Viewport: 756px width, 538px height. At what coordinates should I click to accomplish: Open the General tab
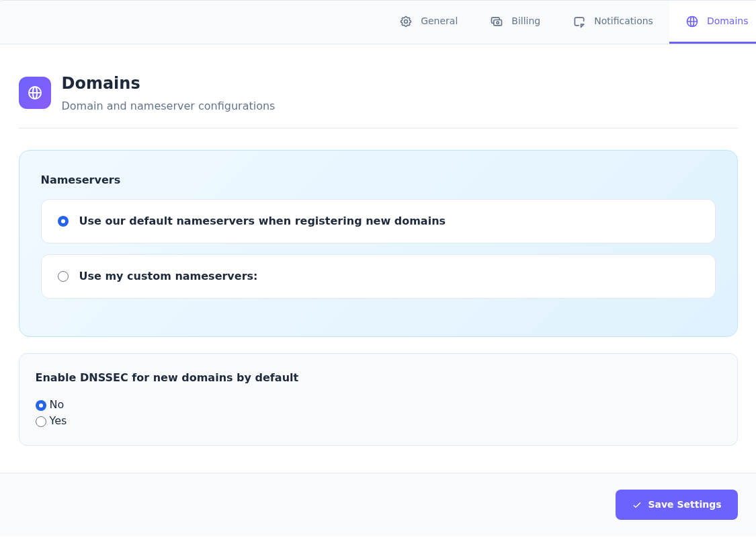coord(429,22)
